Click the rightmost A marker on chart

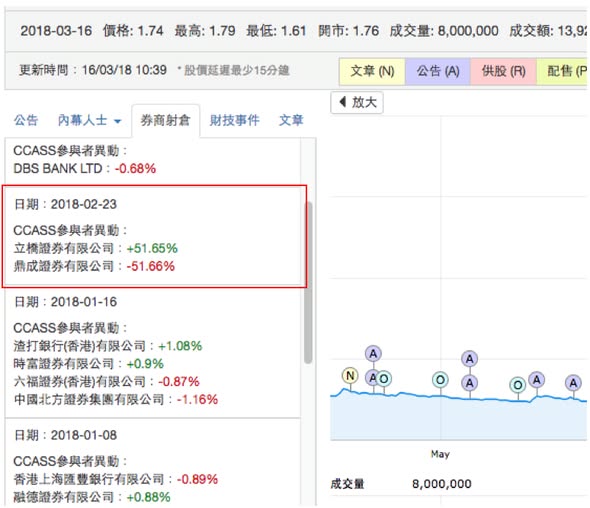tap(573, 383)
